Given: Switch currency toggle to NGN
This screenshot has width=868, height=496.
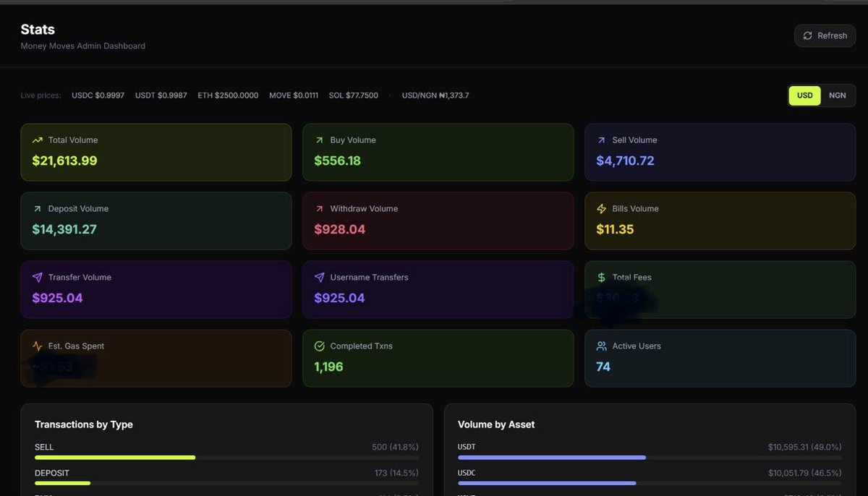Looking at the screenshot, I should (838, 95).
